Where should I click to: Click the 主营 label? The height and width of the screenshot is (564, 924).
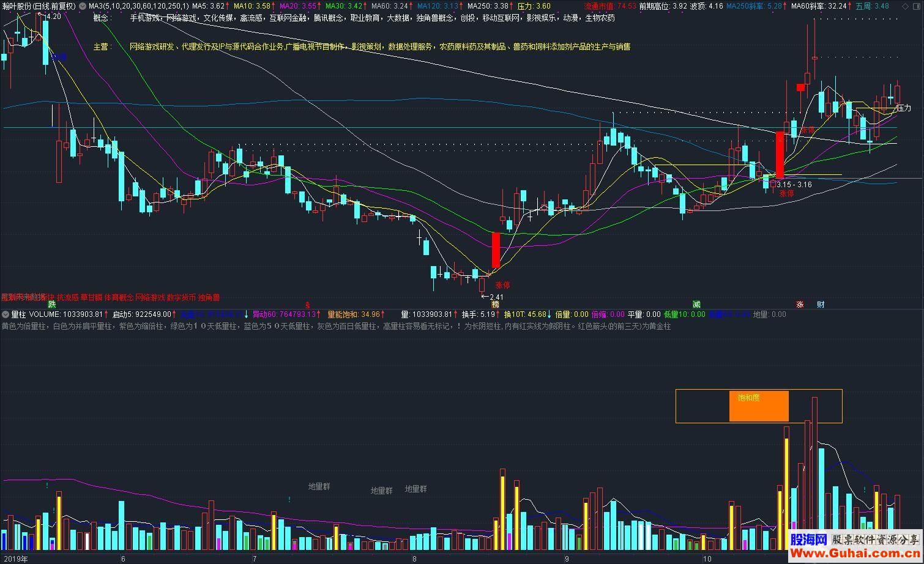point(102,46)
